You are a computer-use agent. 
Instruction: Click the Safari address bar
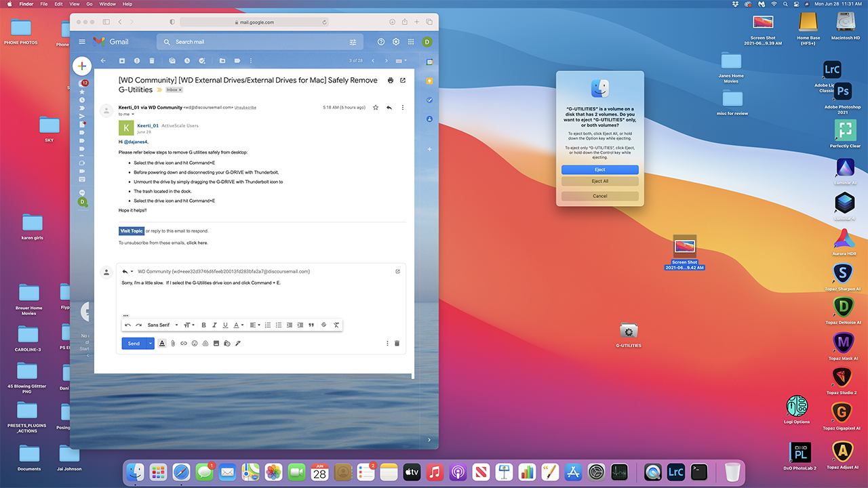click(x=255, y=22)
